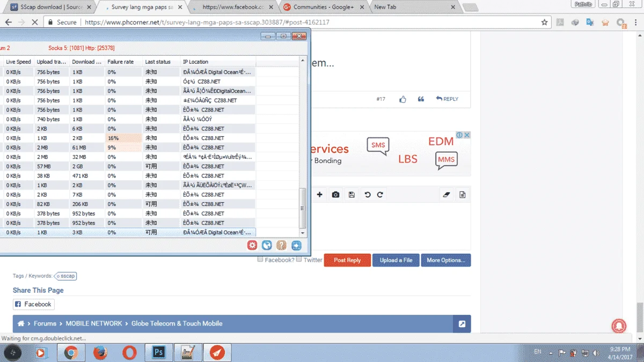The image size is (644, 362).
Task: Open the Chrome three-dot menu
Action: pyautogui.click(x=635, y=23)
